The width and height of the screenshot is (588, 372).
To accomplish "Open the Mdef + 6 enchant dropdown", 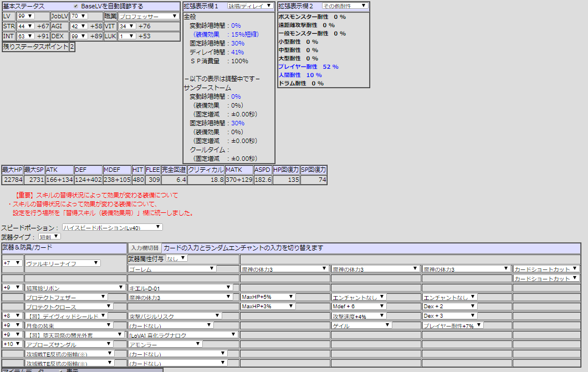I will 358,307.
